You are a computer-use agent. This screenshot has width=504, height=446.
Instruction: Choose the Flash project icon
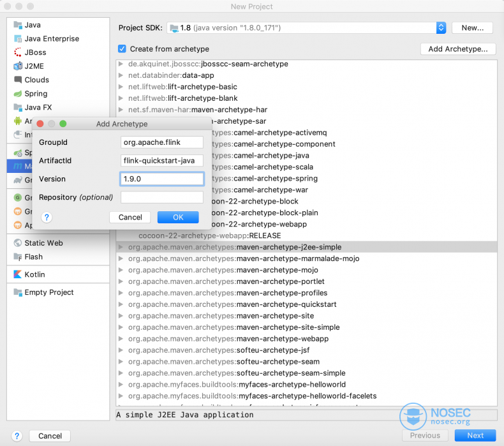coord(18,257)
